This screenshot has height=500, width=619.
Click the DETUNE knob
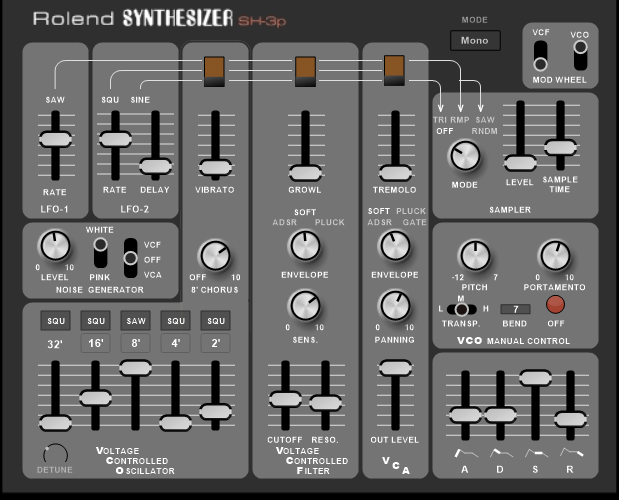[55, 454]
